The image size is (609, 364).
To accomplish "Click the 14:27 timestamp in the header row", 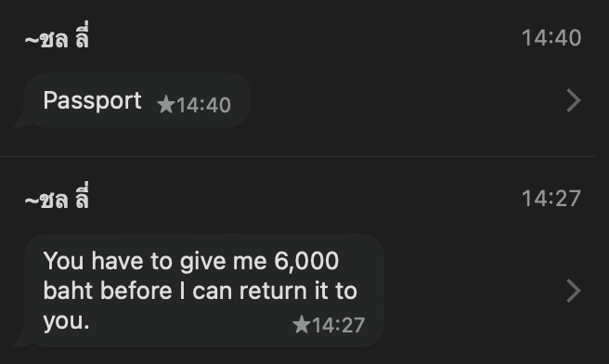I will pyautogui.click(x=551, y=199).
